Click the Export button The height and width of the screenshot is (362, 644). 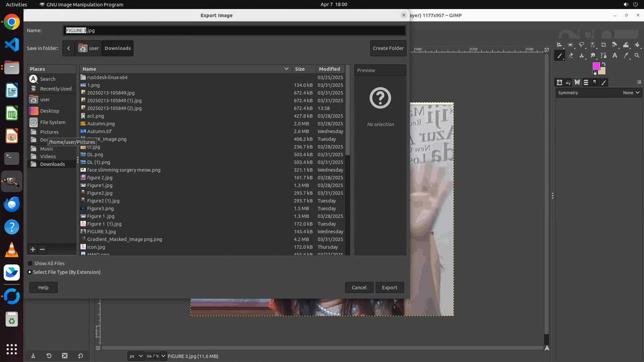pos(389,288)
